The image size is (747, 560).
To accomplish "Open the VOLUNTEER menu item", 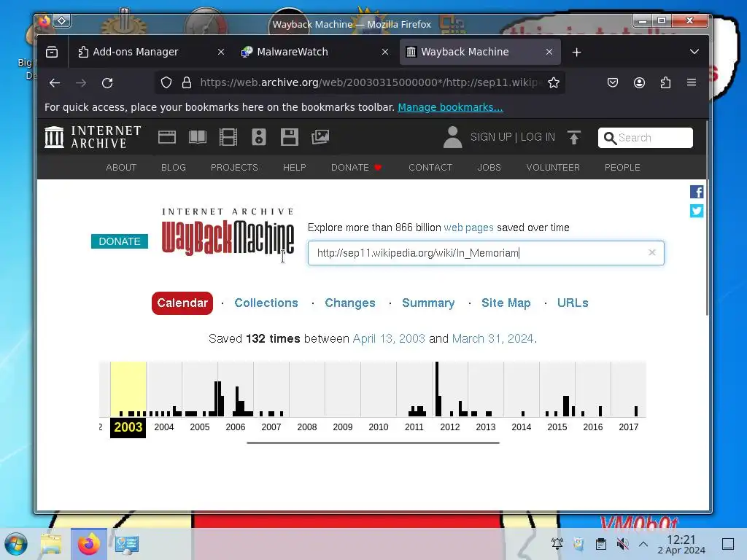I will 553,168.
